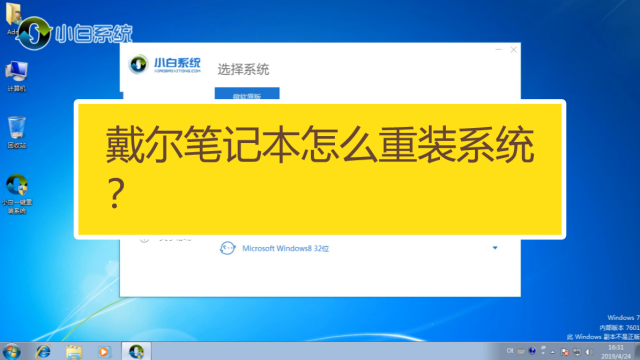Open the Windows Start menu orb
Screen dimensions: 640x360
(11, 351)
